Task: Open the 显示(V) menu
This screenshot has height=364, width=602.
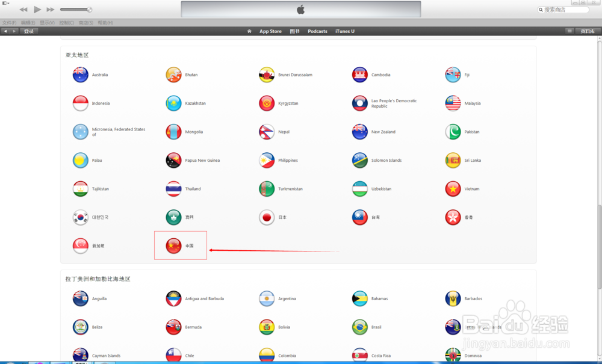Action: (47, 23)
